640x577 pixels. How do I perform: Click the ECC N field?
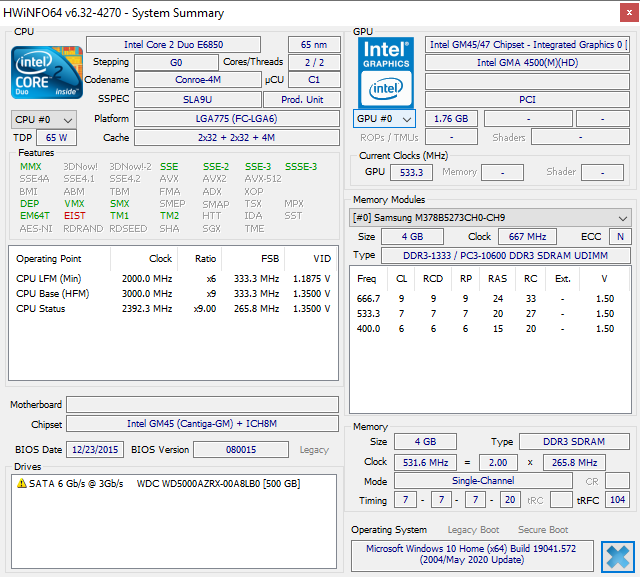[x=620, y=236]
